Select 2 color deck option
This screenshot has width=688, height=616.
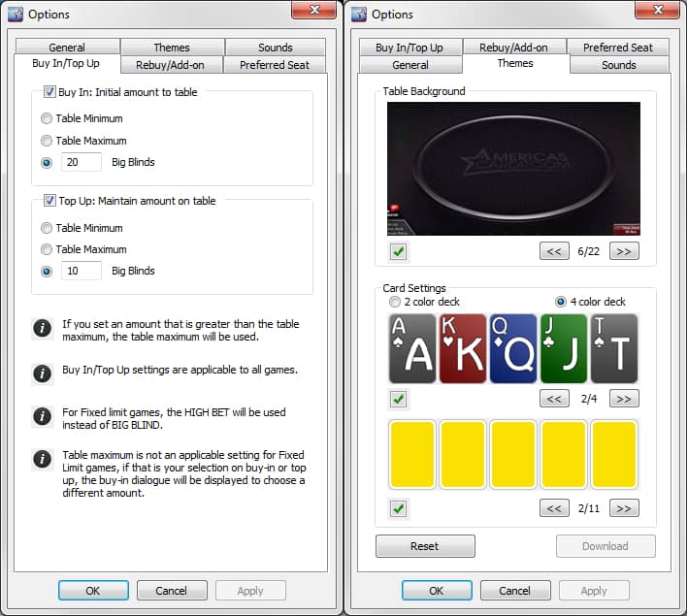coord(395,302)
